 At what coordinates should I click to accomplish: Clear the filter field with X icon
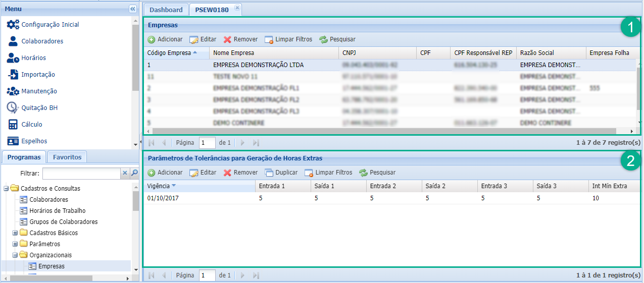[x=125, y=174]
